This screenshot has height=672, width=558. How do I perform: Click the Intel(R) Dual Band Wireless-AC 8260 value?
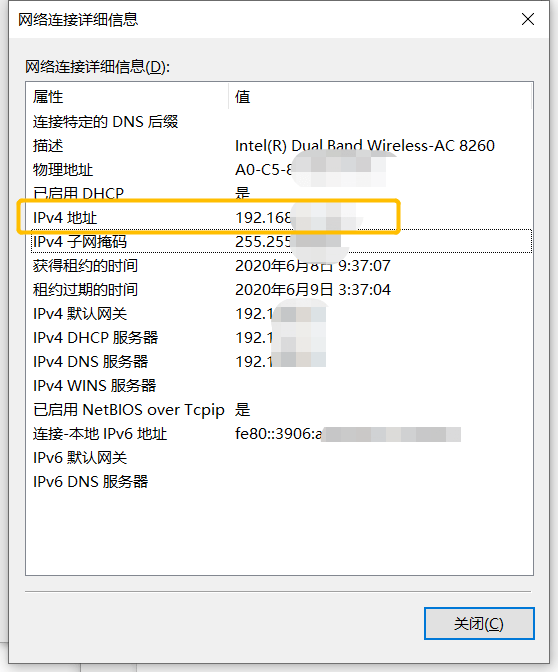pyautogui.click(x=365, y=146)
